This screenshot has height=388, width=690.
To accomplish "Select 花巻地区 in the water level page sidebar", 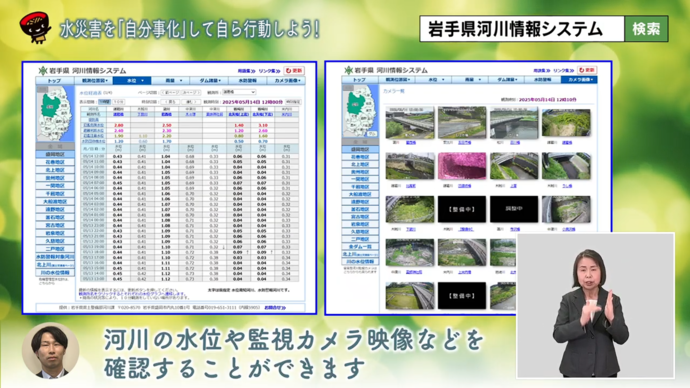I will (x=55, y=162).
